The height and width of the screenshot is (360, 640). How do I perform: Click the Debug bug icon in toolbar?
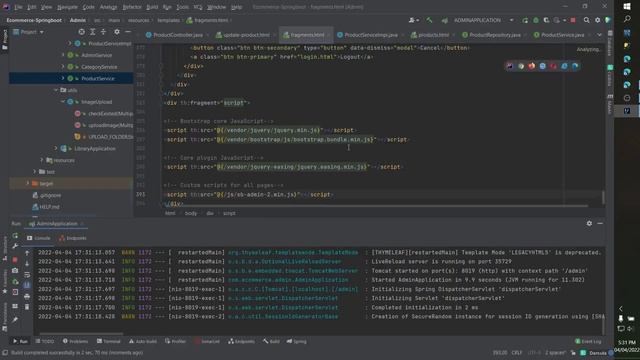click(536, 20)
